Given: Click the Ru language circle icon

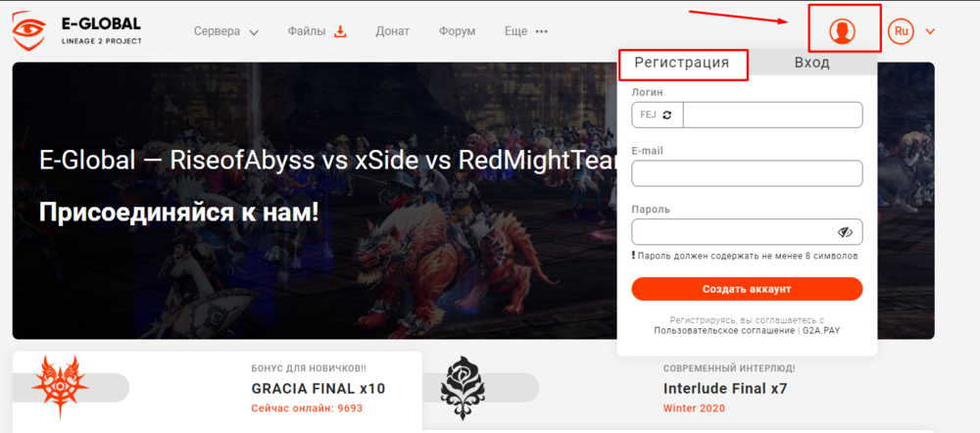Looking at the screenshot, I should 901,31.
